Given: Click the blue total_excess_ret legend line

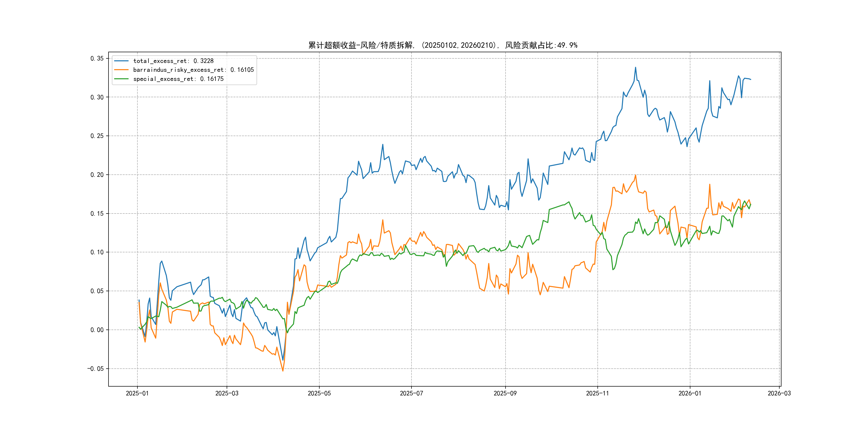Looking at the screenshot, I should pos(121,61).
